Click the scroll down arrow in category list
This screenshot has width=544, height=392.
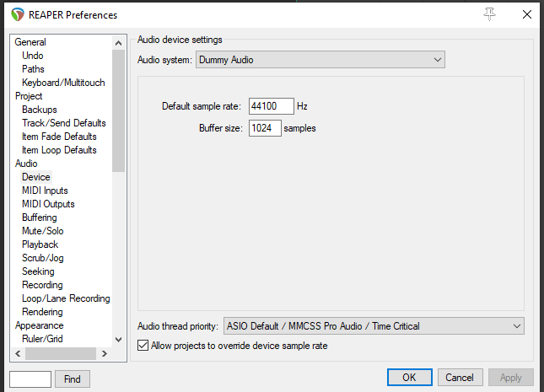click(119, 340)
